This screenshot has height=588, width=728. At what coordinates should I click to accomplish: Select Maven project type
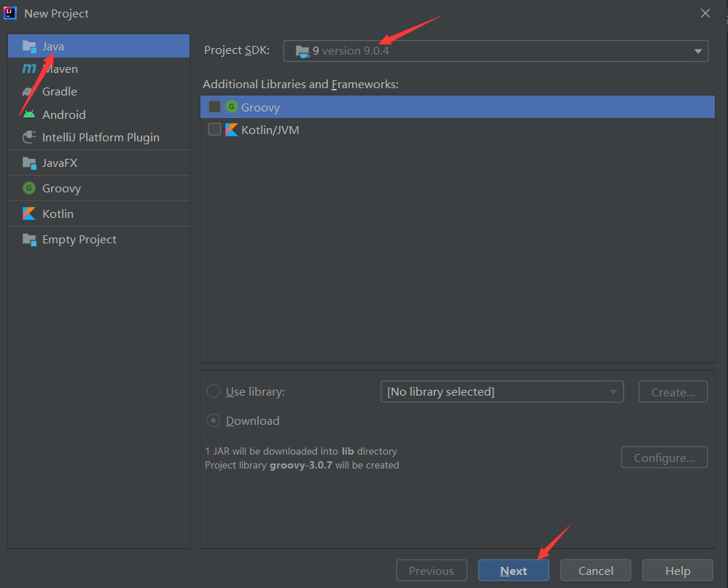[98, 68]
